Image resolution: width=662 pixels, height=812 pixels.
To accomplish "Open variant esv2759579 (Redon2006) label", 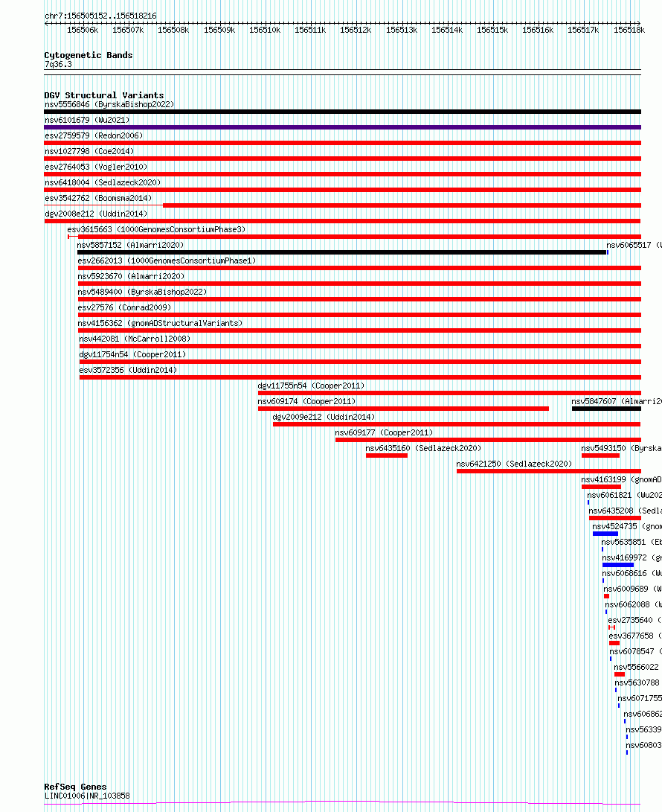I will [94, 135].
